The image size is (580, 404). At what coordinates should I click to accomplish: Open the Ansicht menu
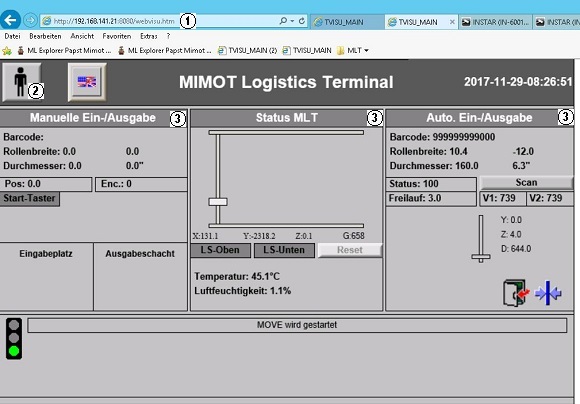click(82, 36)
